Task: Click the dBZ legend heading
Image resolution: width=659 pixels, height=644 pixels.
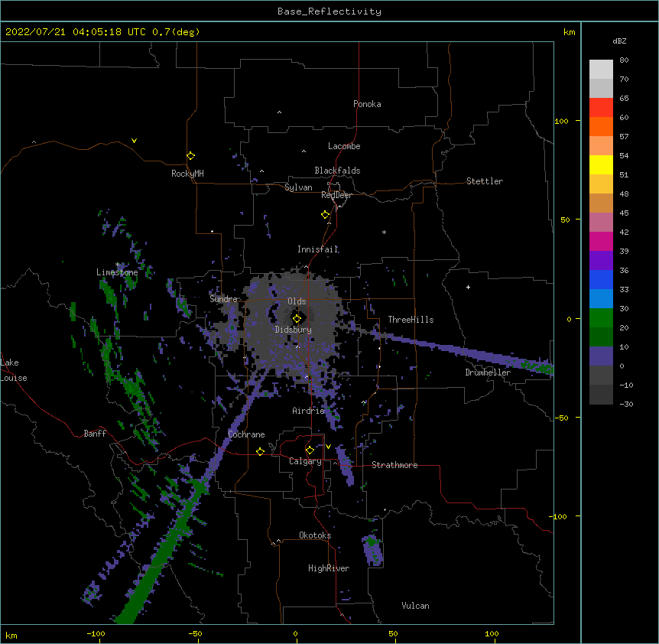Action: [619, 41]
